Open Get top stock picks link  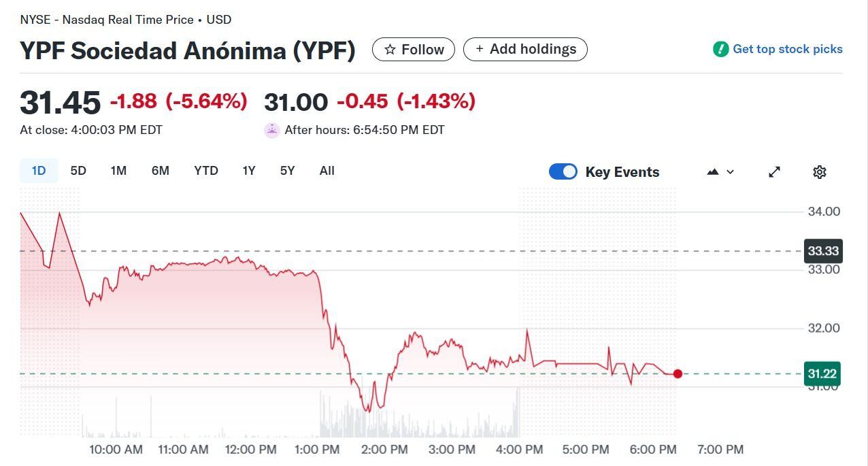(786, 48)
